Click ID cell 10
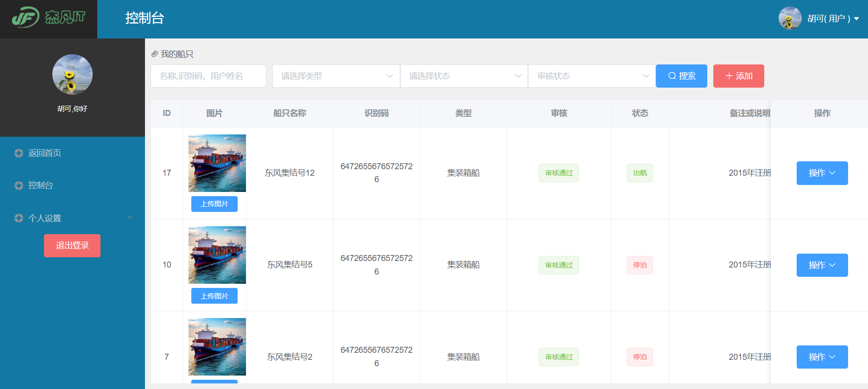Image resolution: width=868 pixels, height=389 pixels. coord(167,265)
